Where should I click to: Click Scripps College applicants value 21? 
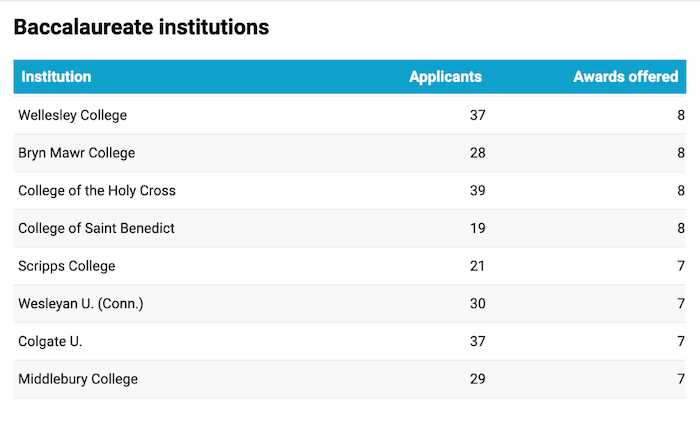pyautogui.click(x=477, y=266)
